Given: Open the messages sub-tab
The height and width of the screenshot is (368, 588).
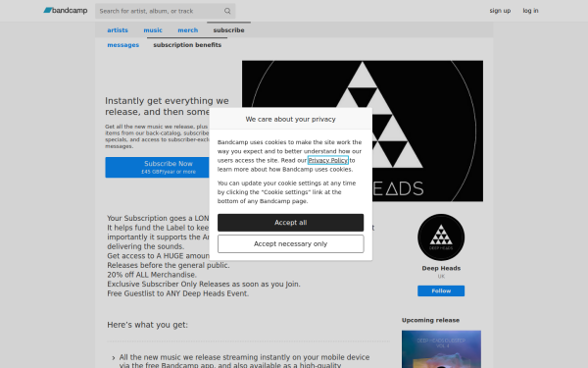Looking at the screenshot, I should [123, 45].
